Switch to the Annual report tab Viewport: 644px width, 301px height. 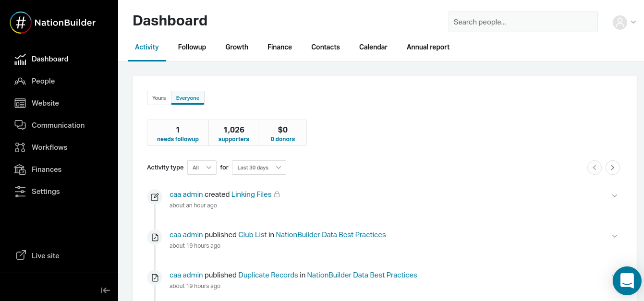point(428,47)
